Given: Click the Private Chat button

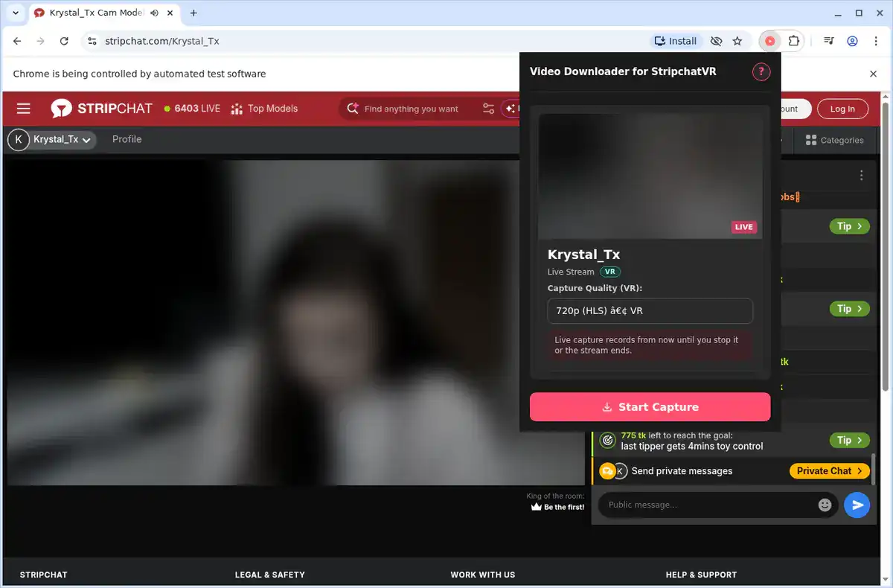Looking at the screenshot, I should pos(830,470).
